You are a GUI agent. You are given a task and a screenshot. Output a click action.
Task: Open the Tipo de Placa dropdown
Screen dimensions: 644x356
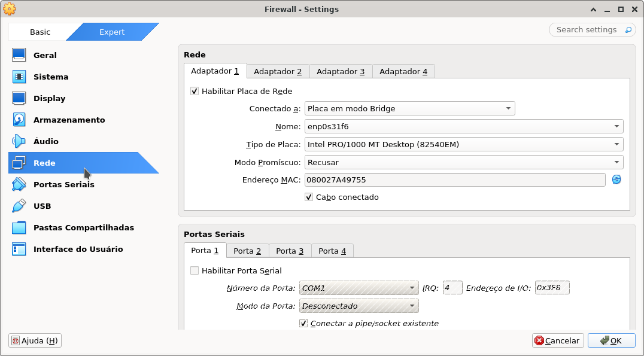(x=464, y=145)
